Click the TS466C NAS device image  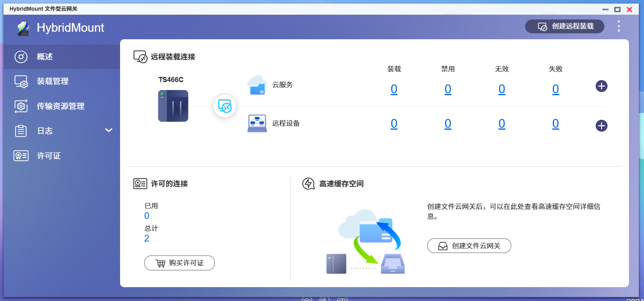pyautogui.click(x=173, y=106)
